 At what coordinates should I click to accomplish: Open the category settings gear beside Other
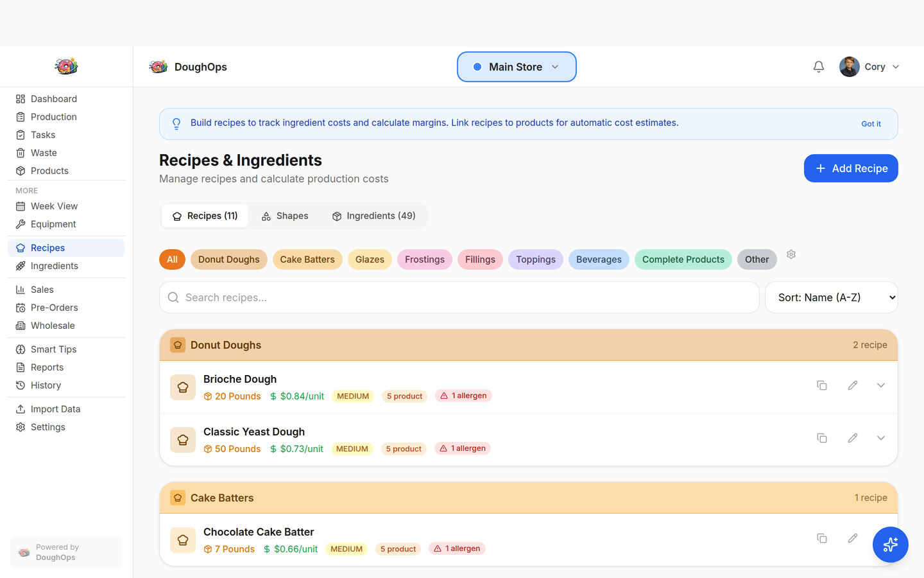click(x=791, y=254)
